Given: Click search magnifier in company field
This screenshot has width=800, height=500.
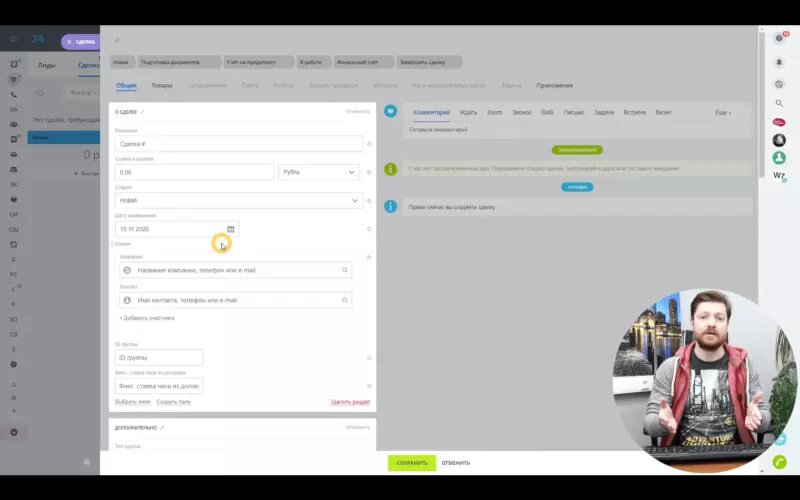Looking at the screenshot, I should pos(344,270).
